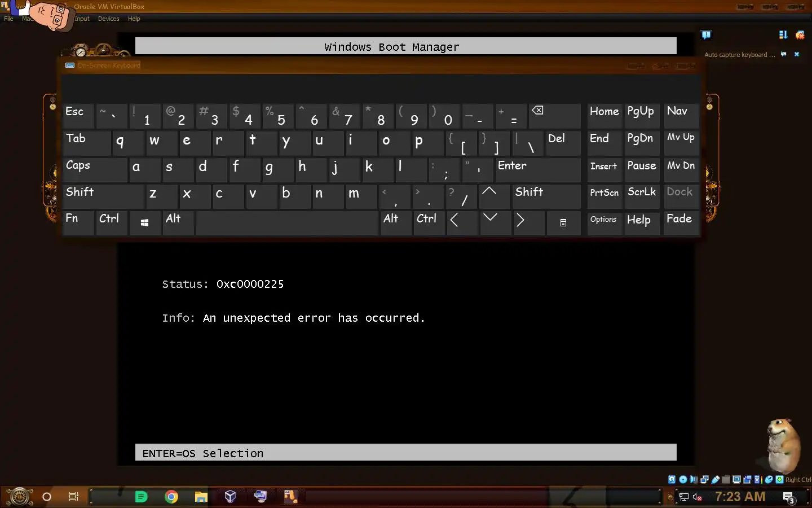Click the context menu key on the on-screen keyboard
The height and width of the screenshot is (508, 812).
[x=563, y=223]
